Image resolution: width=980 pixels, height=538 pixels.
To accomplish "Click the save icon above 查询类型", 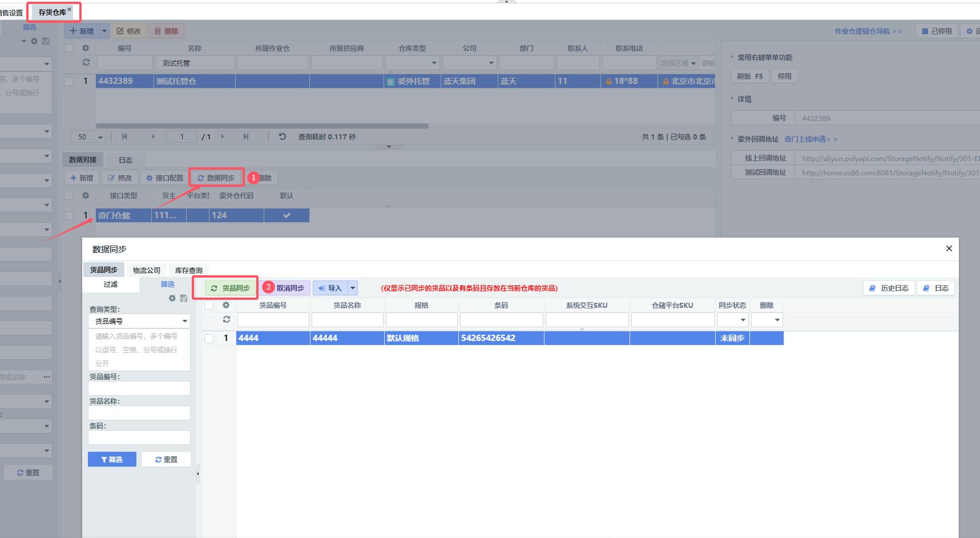I will point(183,298).
